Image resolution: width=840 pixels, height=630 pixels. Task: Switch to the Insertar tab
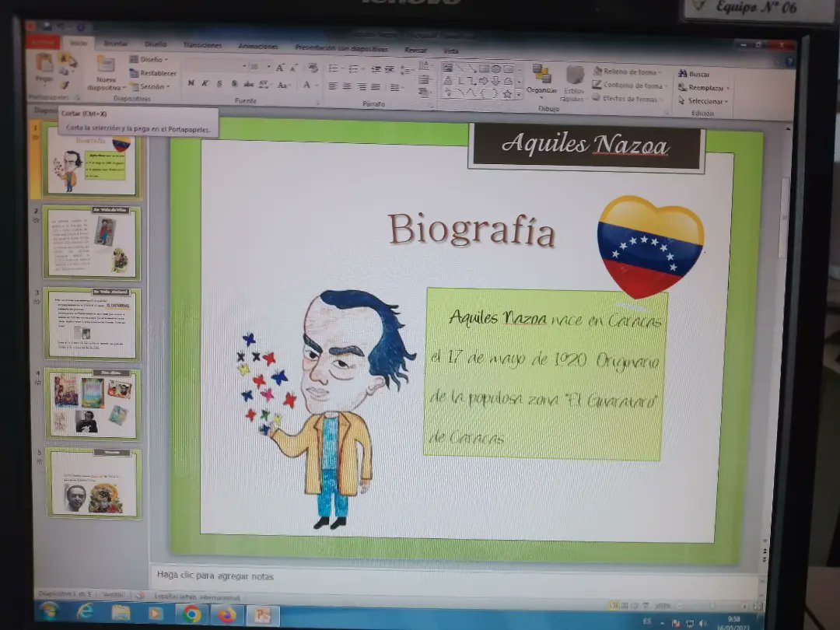(x=116, y=44)
